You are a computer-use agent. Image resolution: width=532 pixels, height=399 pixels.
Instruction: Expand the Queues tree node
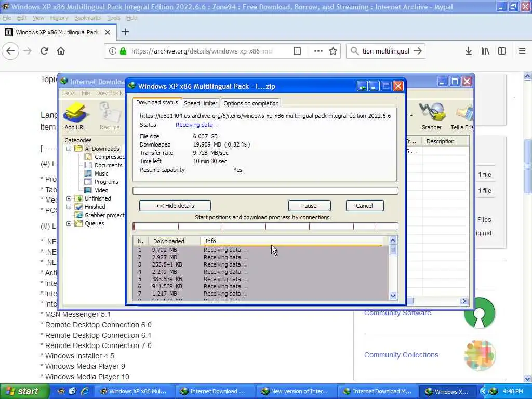tap(69, 223)
